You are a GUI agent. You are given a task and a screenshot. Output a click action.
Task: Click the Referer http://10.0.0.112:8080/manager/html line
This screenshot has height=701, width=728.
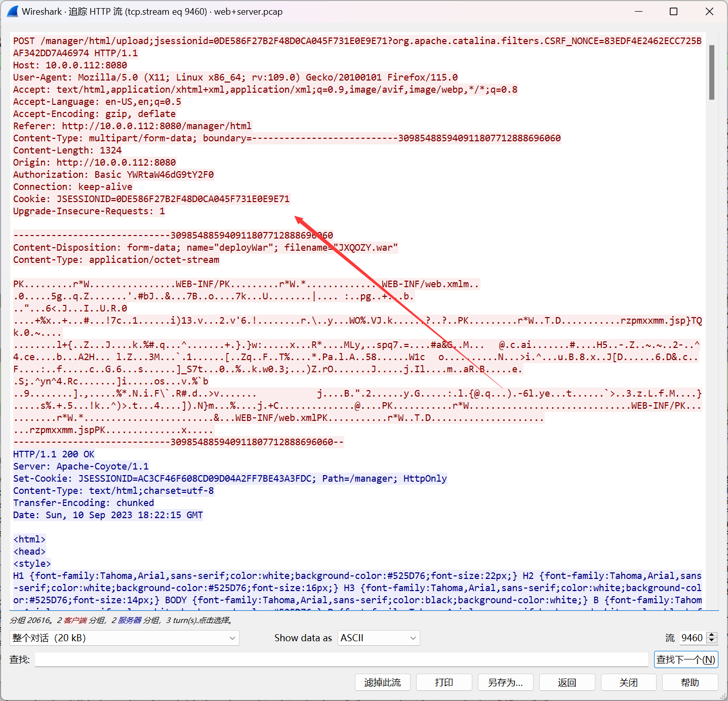132,126
